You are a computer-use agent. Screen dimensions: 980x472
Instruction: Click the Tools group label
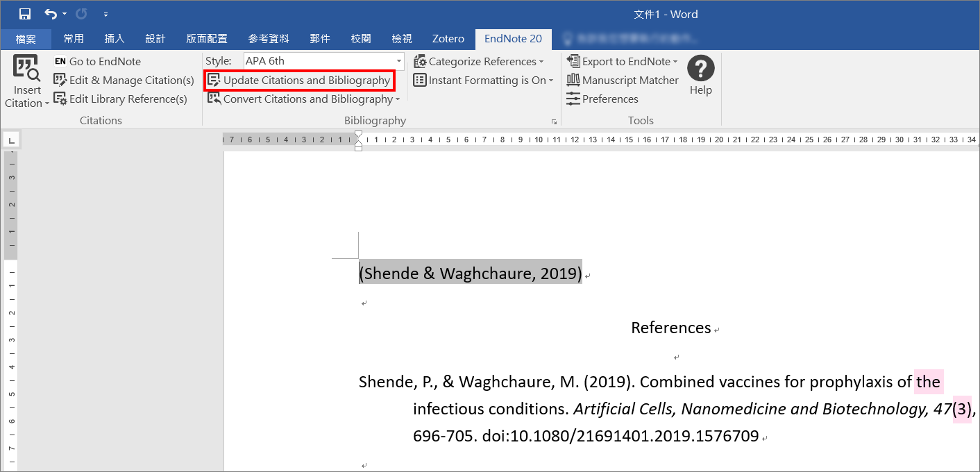coord(641,121)
